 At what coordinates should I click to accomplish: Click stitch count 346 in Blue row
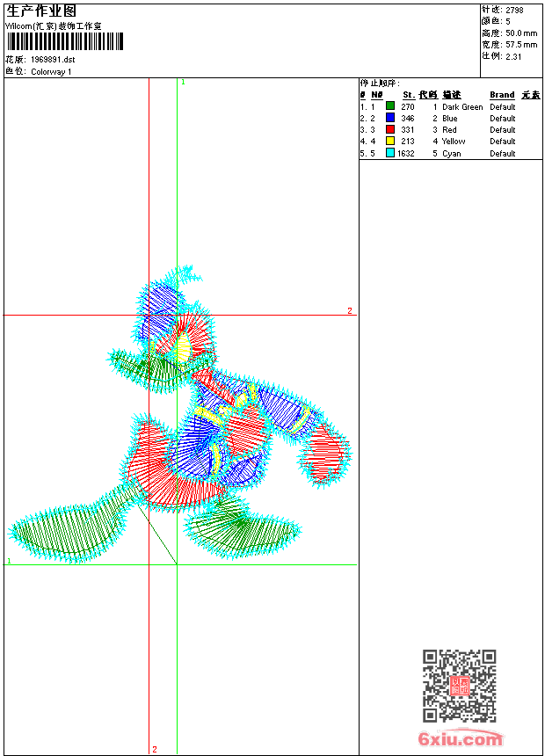point(408,119)
